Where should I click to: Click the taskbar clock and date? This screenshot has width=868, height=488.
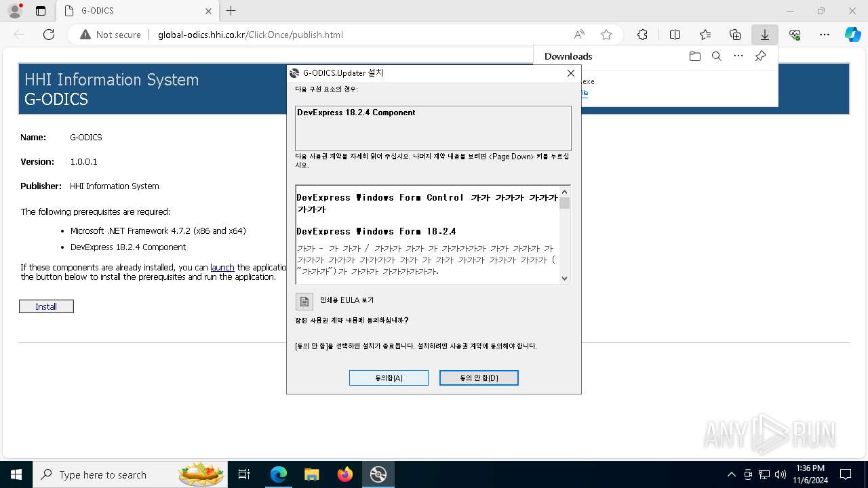point(810,474)
